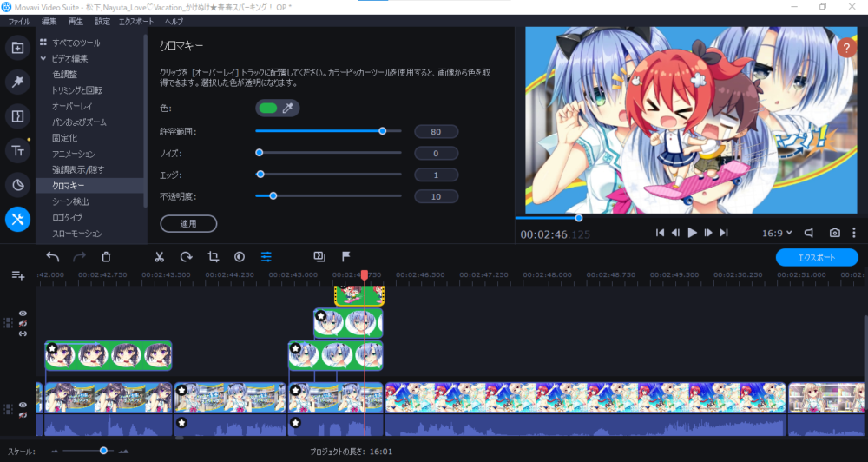Click the help question mark button
The height and width of the screenshot is (462, 868).
click(846, 48)
